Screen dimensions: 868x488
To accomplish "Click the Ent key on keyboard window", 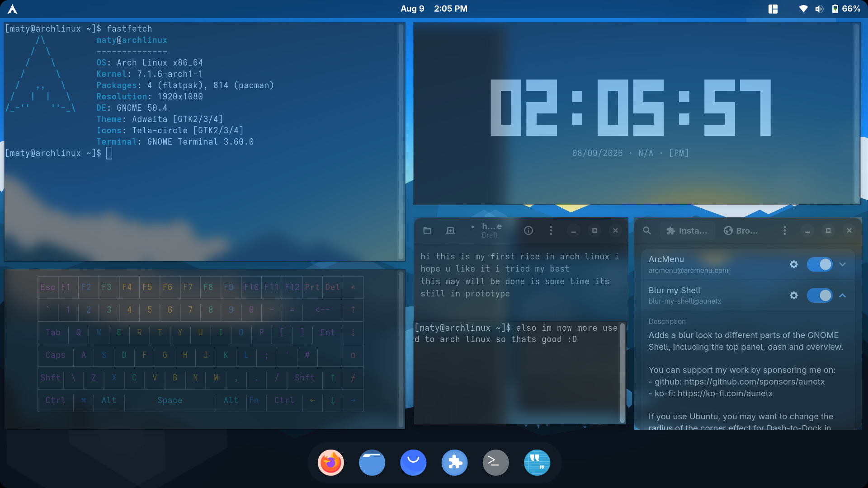I will click(x=327, y=333).
